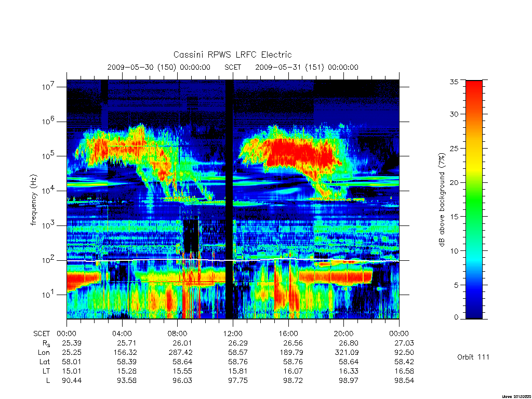Select the Lat value 58.01
532x399 pixels.
click(x=72, y=362)
